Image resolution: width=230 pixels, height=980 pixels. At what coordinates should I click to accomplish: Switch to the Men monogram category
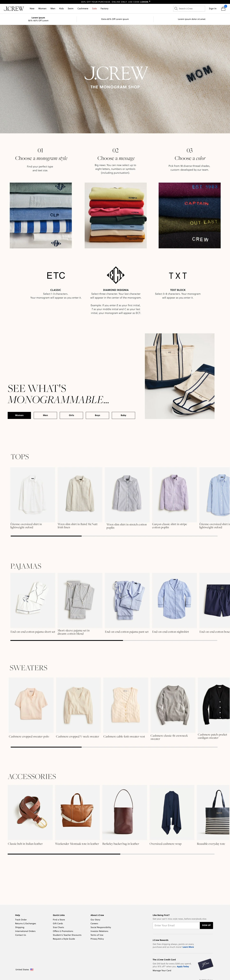tap(45, 415)
